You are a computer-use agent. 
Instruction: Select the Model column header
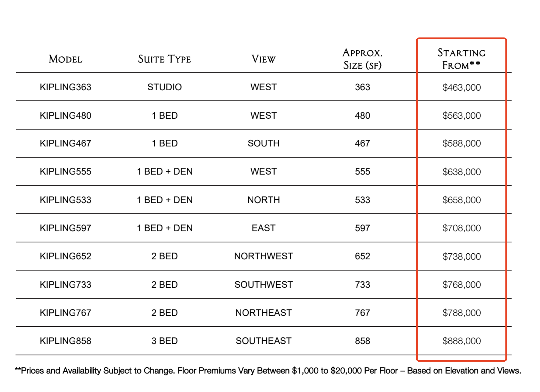(66, 59)
